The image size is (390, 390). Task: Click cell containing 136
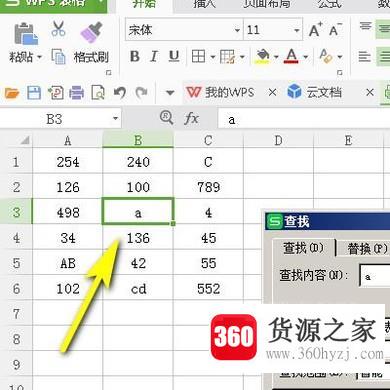(138, 238)
